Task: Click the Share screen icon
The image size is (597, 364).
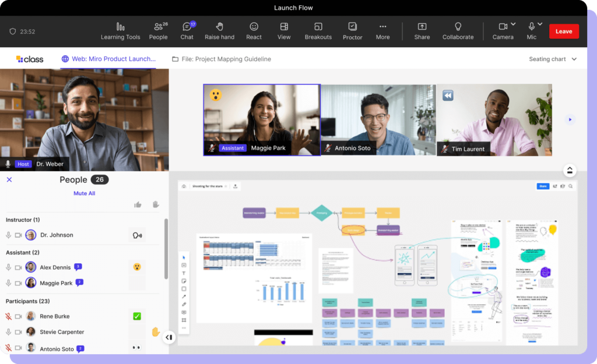Action: pyautogui.click(x=422, y=27)
